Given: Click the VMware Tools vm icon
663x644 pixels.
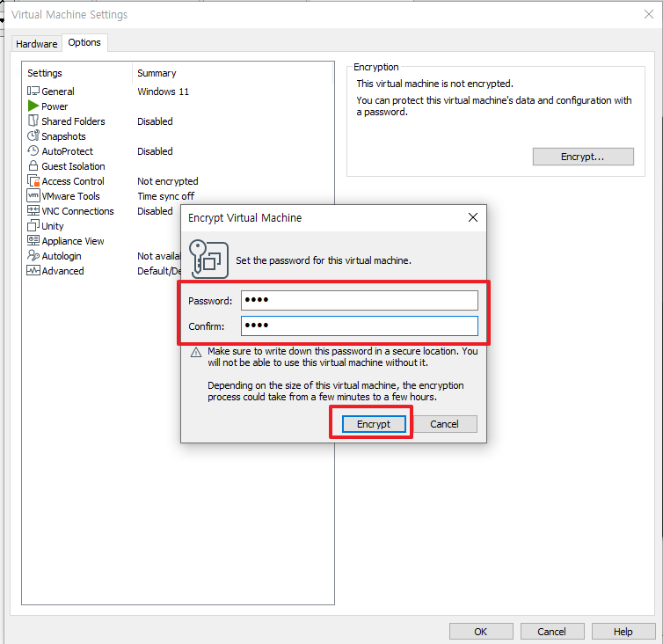Looking at the screenshot, I should coord(33,195).
